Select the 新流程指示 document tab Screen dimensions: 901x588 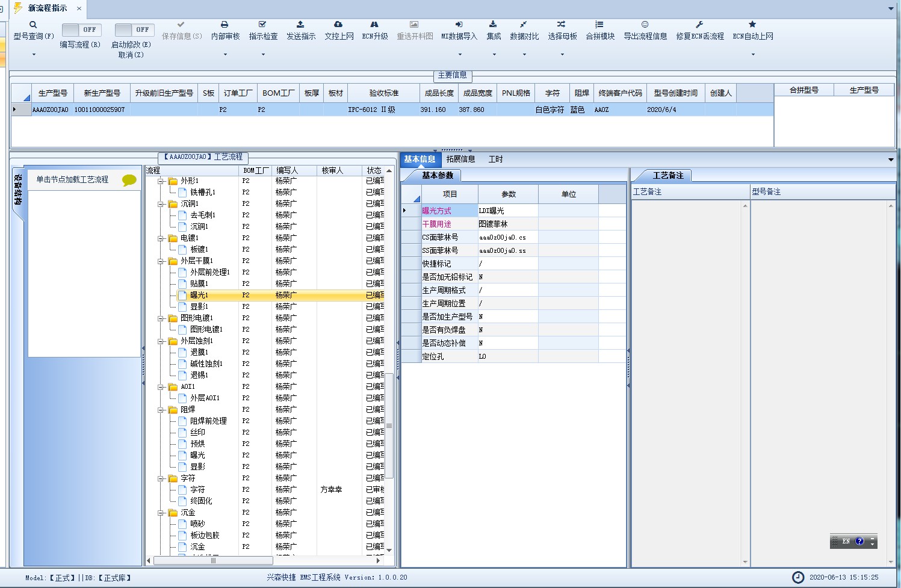coord(48,8)
